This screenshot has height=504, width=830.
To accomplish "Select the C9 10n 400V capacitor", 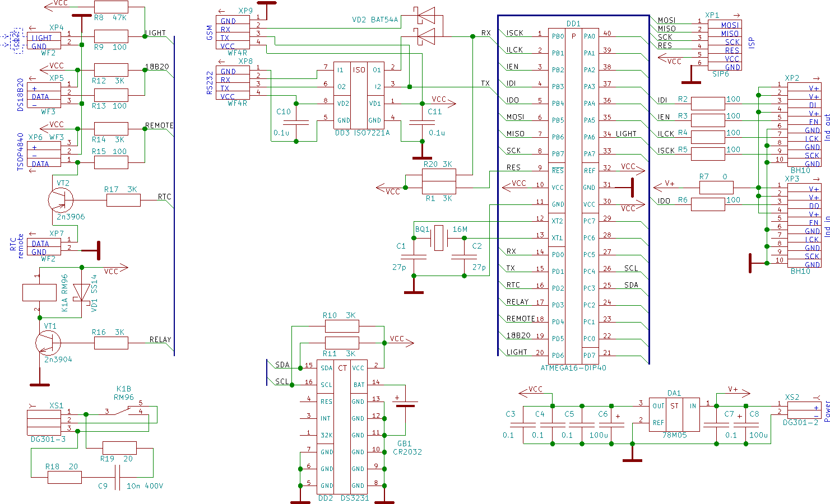I will 118,477.
